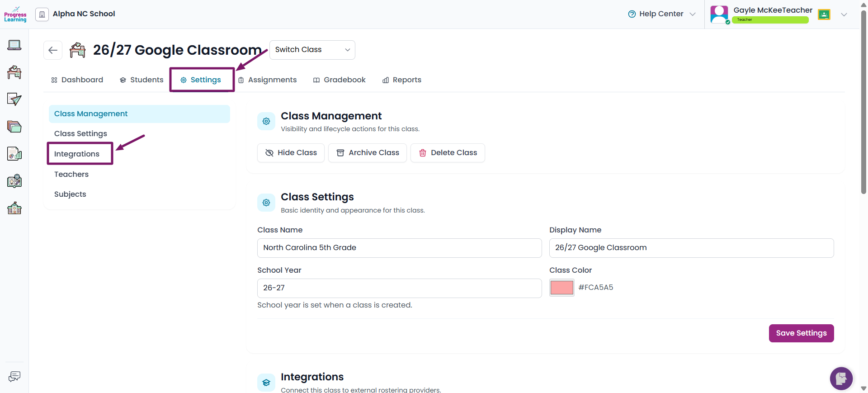Open the folders icon in the left sidebar
The height and width of the screenshot is (393, 868).
(14, 127)
